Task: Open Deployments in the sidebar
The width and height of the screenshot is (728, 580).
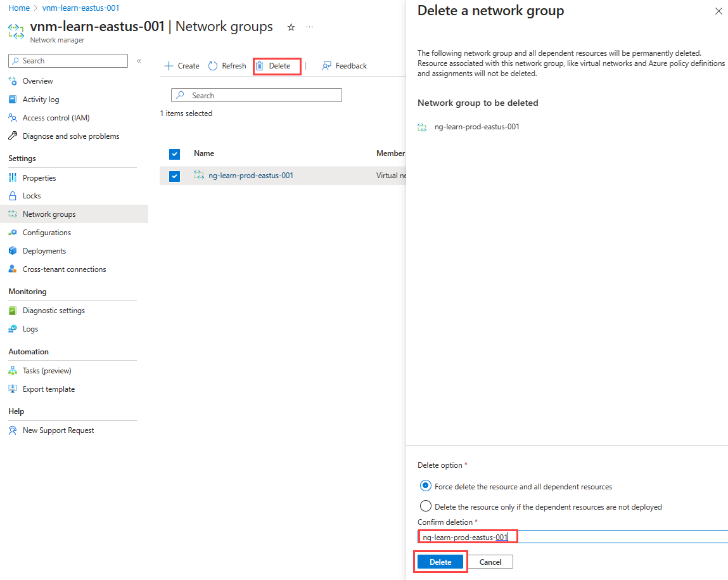Action: [44, 251]
